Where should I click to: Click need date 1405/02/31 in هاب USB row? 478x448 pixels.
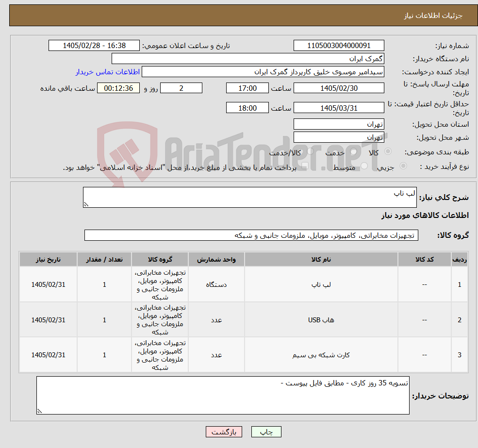click(x=48, y=320)
